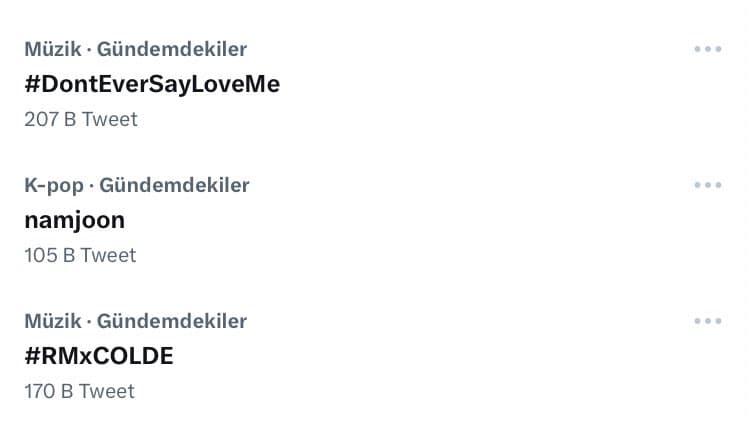Click the ellipsis icon beside #RMxCOLDE
The image size is (749, 425).
(707, 321)
